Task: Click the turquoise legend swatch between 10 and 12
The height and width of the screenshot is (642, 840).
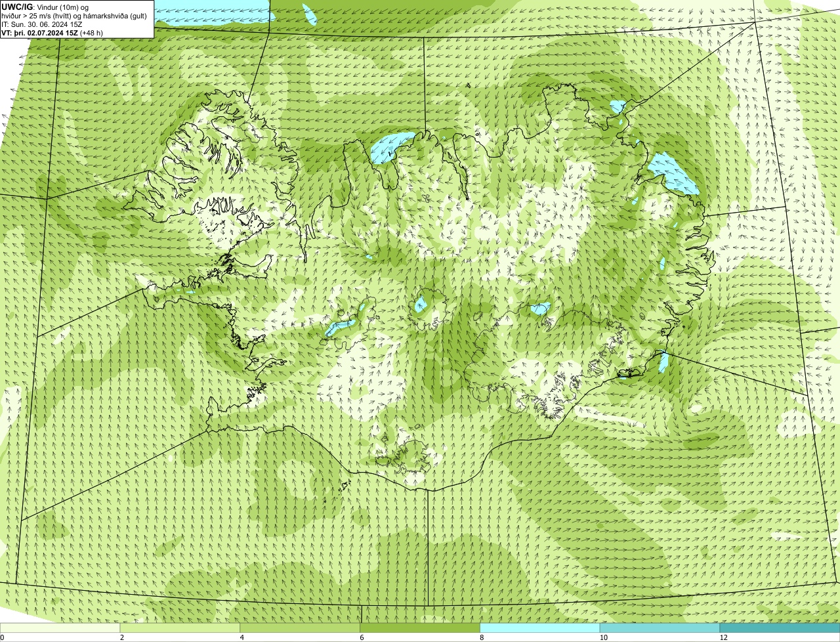Action: pyautogui.click(x=660, y=628)
